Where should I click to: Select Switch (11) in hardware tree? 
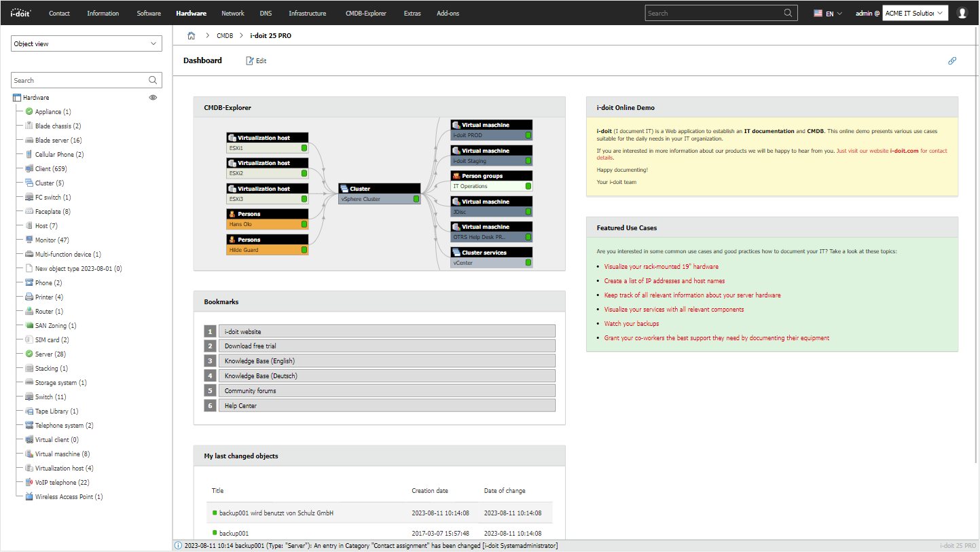point(50,397)
